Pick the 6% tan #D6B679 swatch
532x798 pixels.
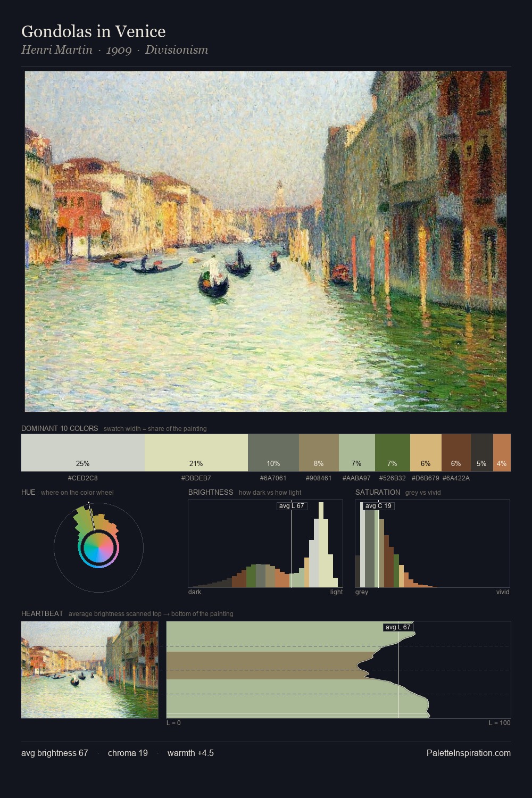426,453
